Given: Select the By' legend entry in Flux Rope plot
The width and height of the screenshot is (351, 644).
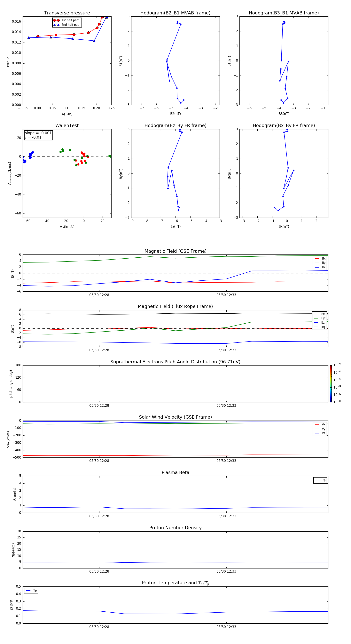Looking at the screenshot, I should (320, 318).
